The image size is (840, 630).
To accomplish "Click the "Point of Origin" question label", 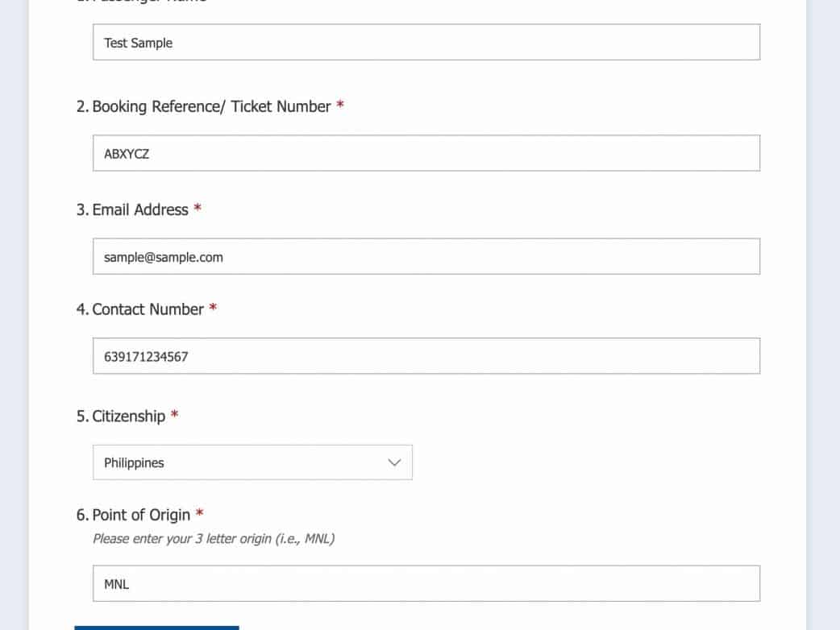I will point(141,515).
